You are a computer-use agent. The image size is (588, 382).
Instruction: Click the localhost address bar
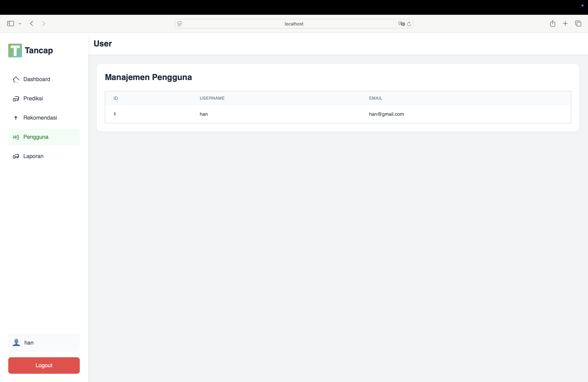coord(294,24)
